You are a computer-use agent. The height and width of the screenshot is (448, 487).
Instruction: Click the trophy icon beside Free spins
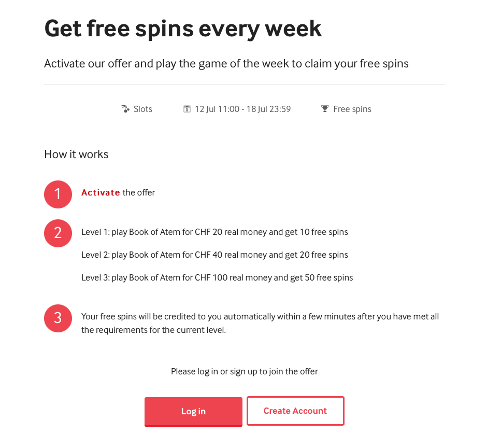pos(325,109)
